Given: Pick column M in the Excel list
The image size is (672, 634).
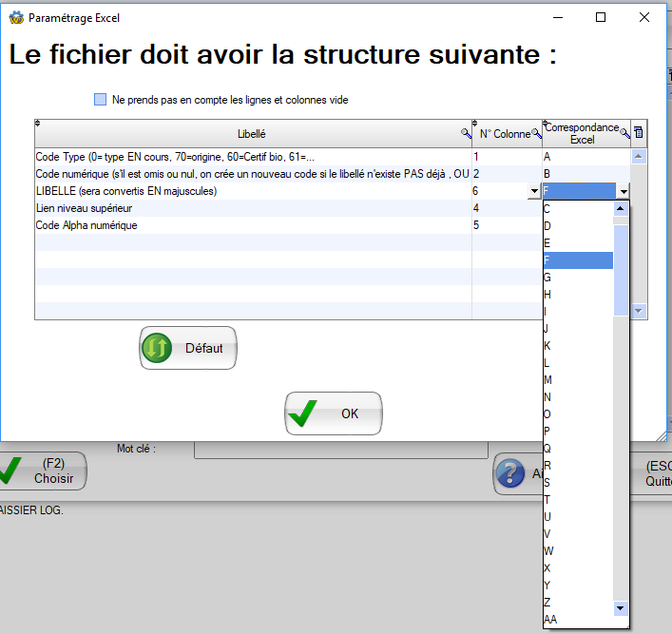Looking at the screenshot, I should click(x=547, y=379).
